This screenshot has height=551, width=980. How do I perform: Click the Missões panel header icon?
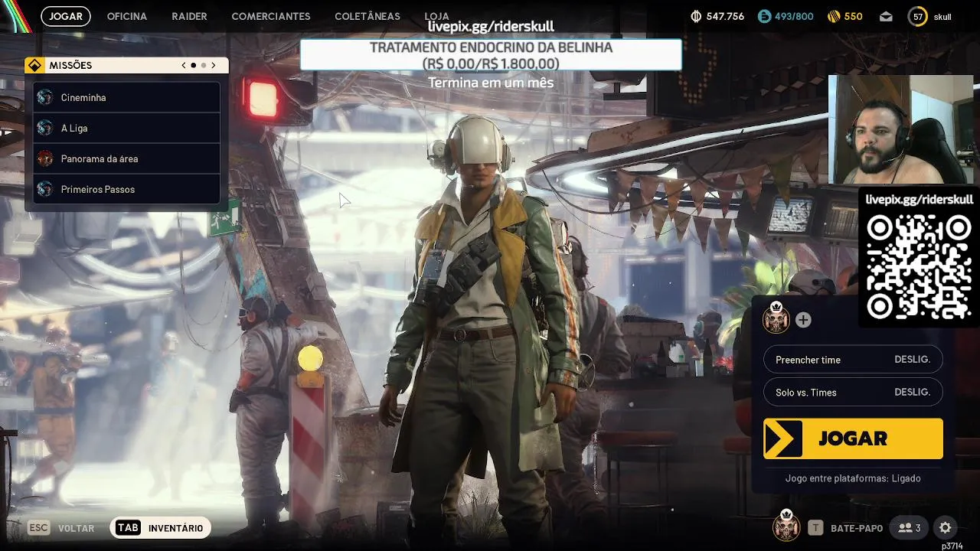point(34,65)
